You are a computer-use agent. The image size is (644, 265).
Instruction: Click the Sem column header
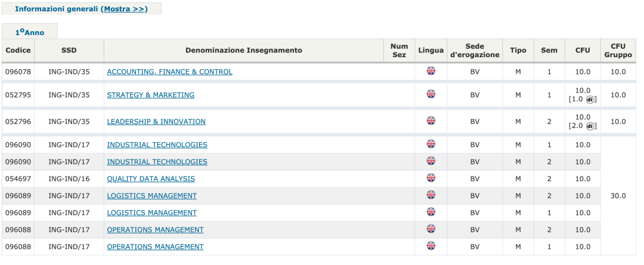pyautogui.click(x=549, y=51)
